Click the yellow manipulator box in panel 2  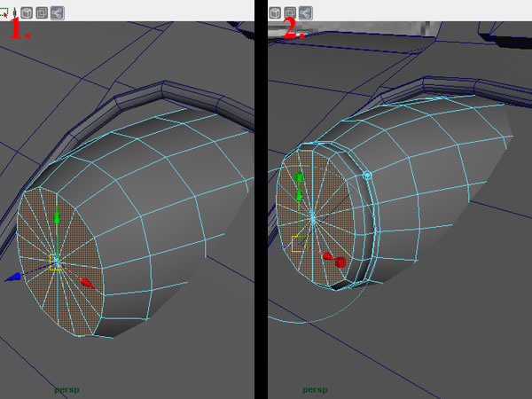pos(298,244)
